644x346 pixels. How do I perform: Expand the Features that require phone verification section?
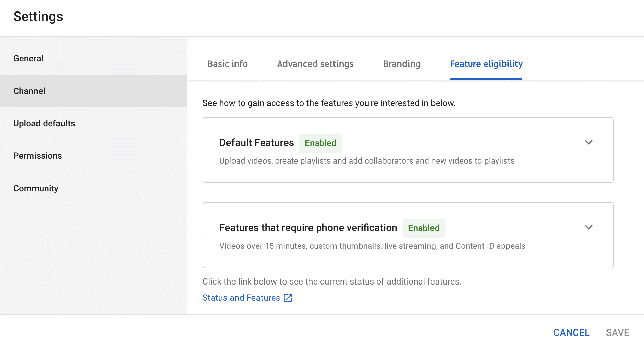point(589,227)
